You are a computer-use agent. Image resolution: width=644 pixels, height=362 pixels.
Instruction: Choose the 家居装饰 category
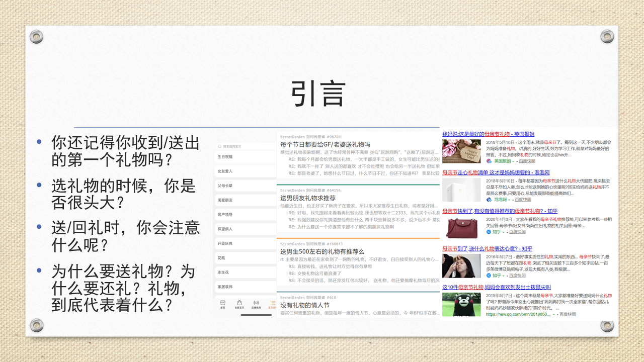tap(246, 287)
